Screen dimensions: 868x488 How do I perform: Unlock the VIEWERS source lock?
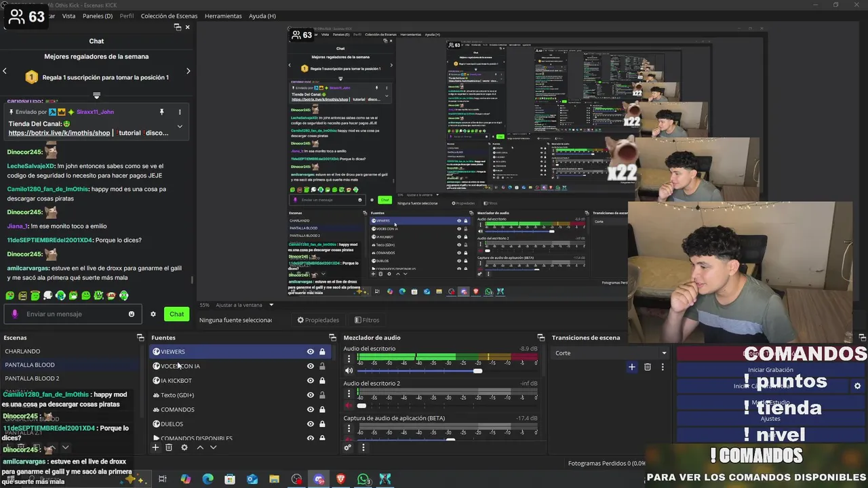click(322, 352)
